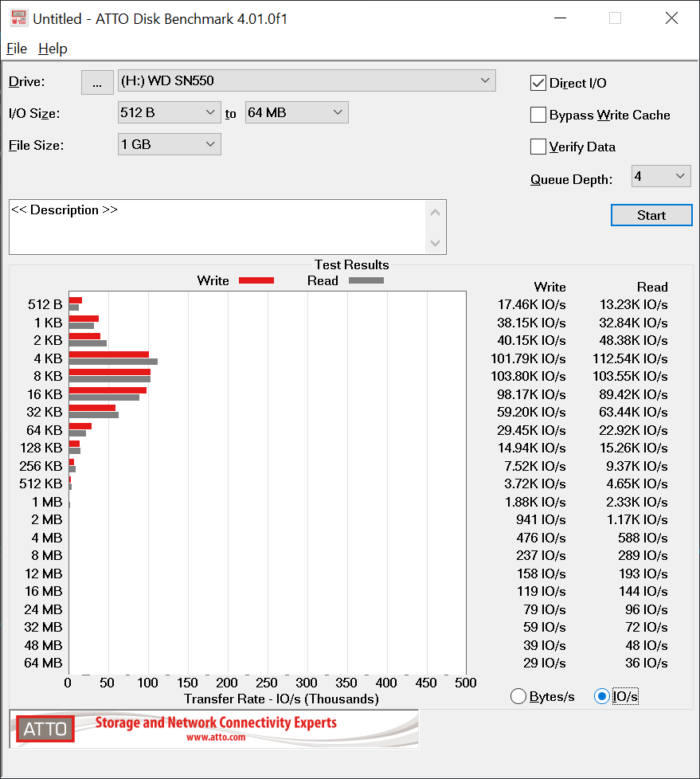Click the ATTO logo in the banner
This screenshot has width=700, height=779.
45,729
